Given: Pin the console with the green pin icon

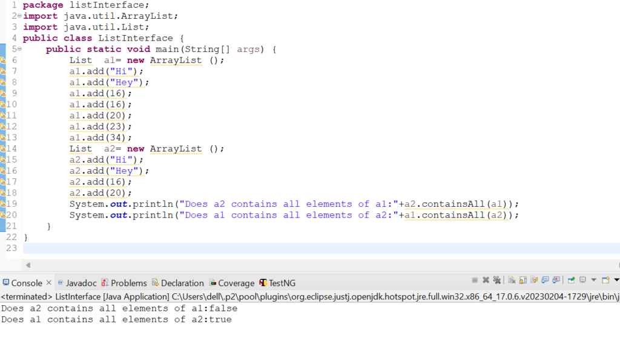Looking at the screenshot, I should click(571, 280).
